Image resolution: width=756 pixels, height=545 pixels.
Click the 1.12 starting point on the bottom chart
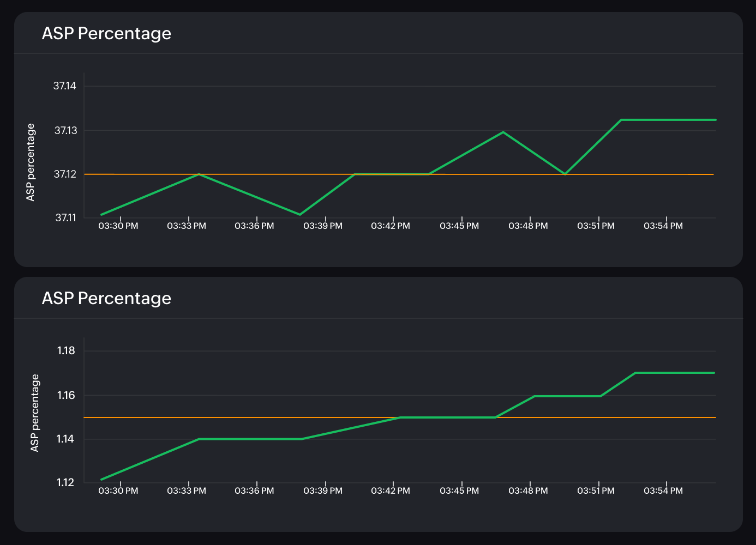[102, 480]
